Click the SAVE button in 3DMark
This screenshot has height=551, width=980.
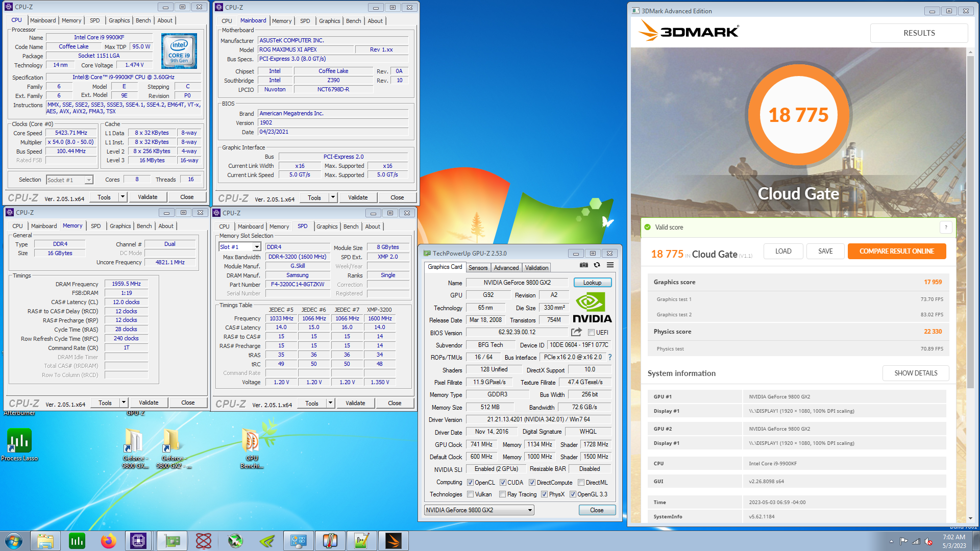pyautogui.click(x=825, y=251)
